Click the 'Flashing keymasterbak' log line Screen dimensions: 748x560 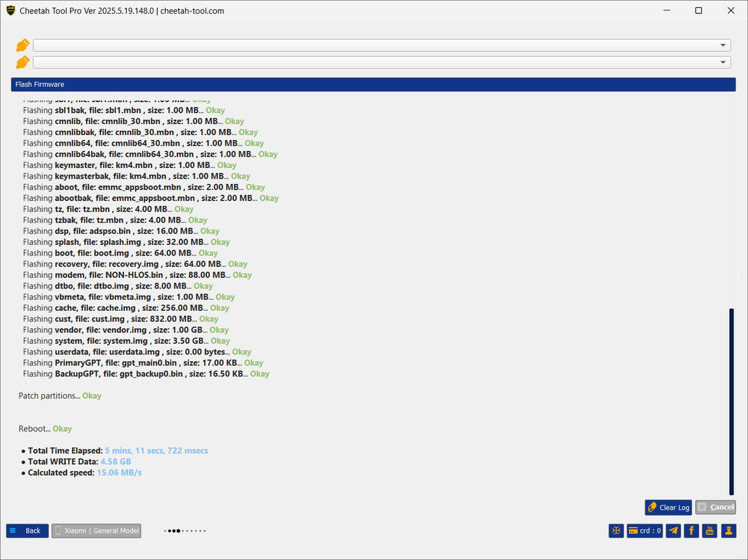click(136, 176)
